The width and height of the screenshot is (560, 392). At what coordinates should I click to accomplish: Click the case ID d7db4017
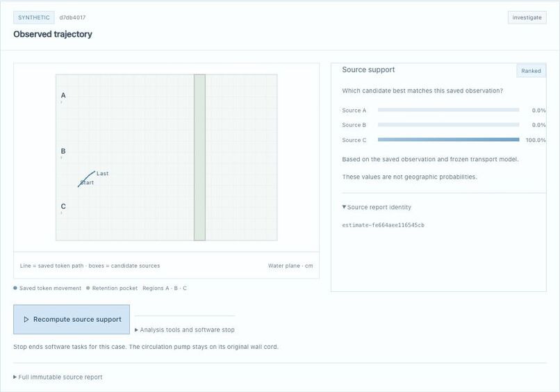pyautogui.click(x=72, y=17)
